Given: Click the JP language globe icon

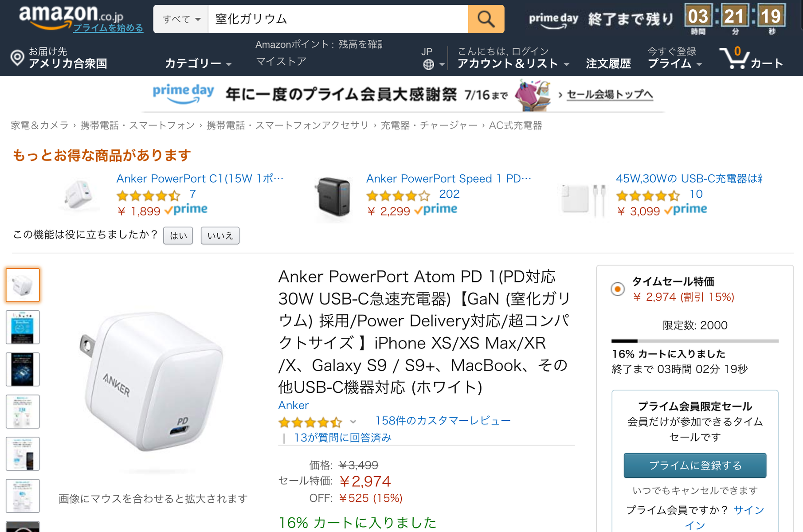Looking at the screenshot, I should pyautogui.click(x=428, y=64).
